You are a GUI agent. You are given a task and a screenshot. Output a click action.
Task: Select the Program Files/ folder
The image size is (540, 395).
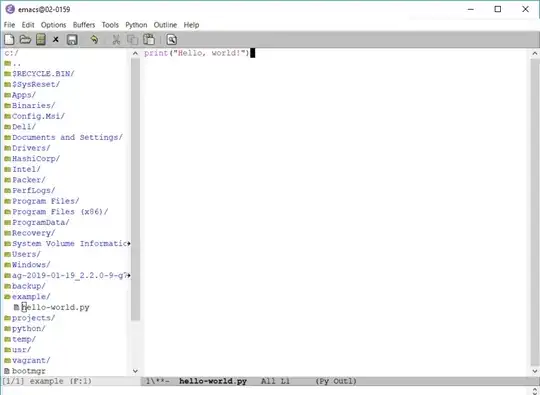[42, 201]
